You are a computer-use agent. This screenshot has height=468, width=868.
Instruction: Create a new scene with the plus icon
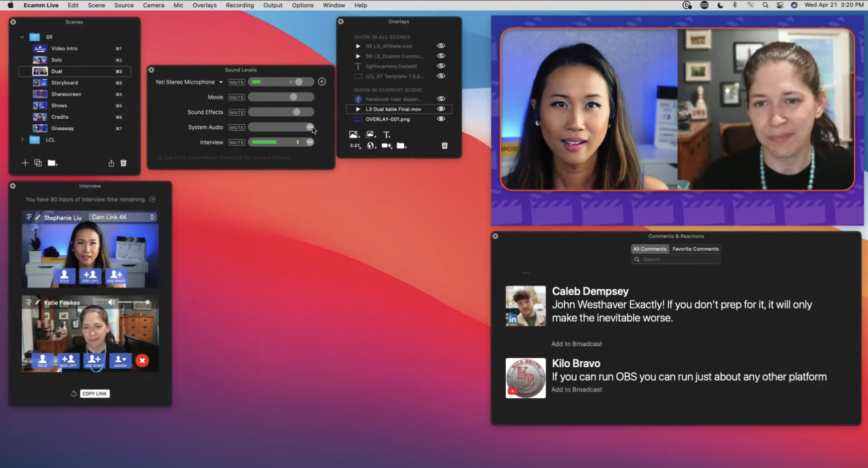pos(25,163)
